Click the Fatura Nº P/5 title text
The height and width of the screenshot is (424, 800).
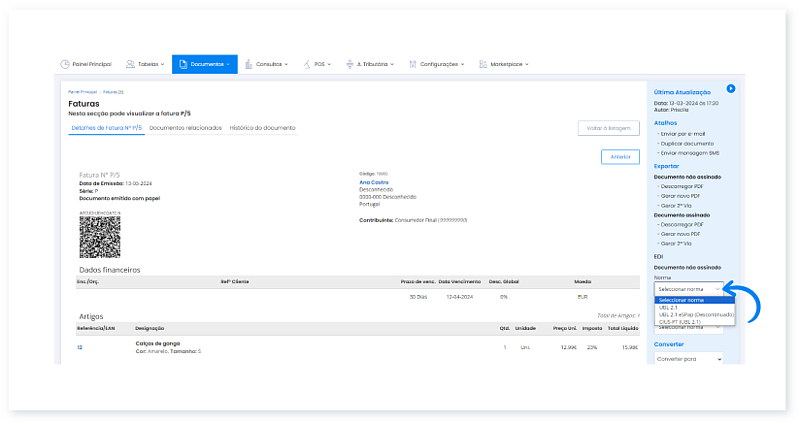coord(99,175)
